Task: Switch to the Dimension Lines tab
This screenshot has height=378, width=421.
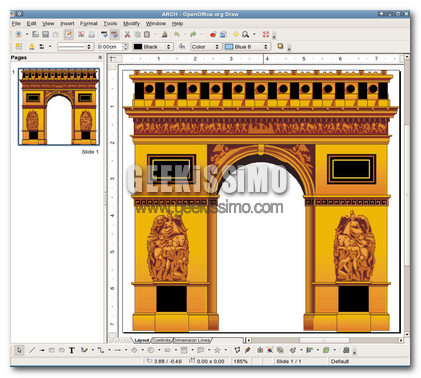Action: click(x=192, y=340)
